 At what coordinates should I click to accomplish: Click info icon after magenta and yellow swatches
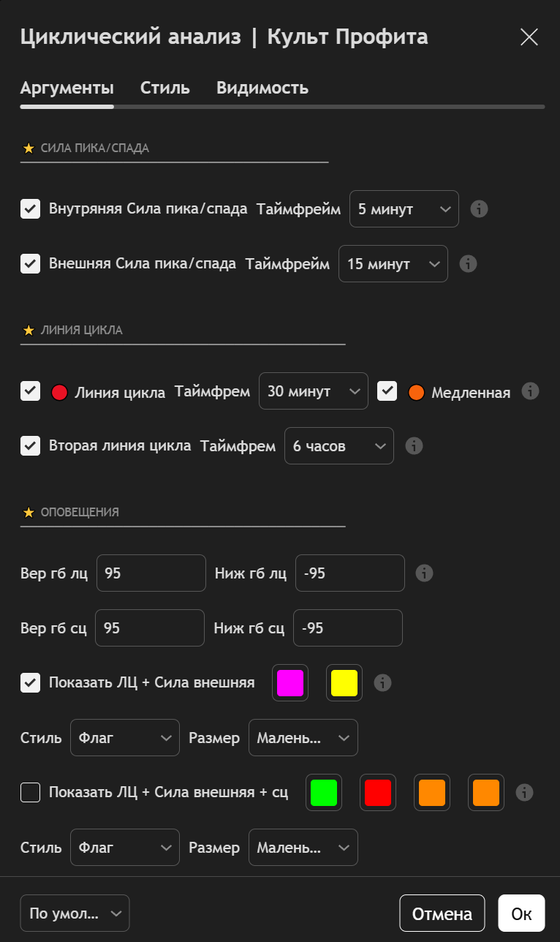382,682
